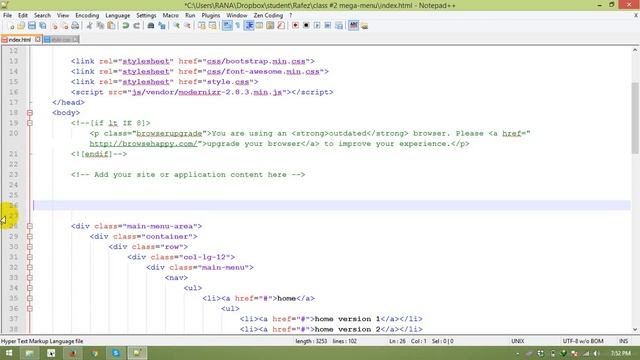Screen dimensions: 640x360
Task: Click the Close All toolbar icon
Action: coord(64,26)
